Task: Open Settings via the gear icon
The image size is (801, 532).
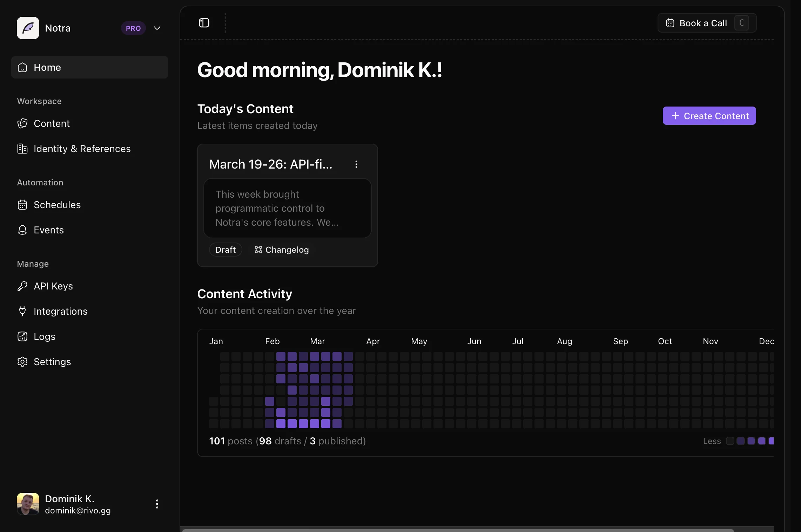Action: pos(22,362)
